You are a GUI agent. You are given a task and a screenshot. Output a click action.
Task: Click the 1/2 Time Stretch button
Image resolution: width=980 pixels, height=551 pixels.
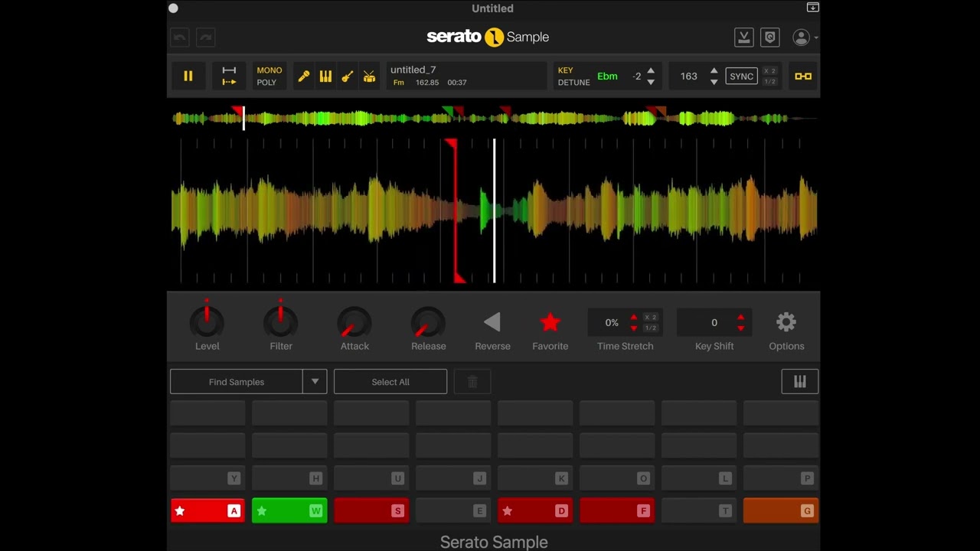(650, 328)
